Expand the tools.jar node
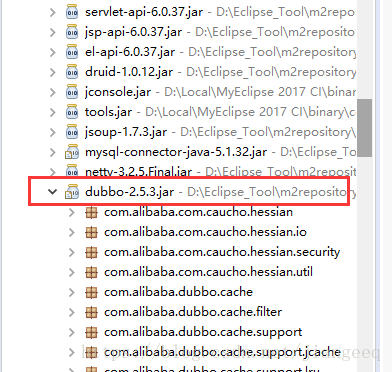This screenshot has height=372, width=392. click(x=53, y=112)
